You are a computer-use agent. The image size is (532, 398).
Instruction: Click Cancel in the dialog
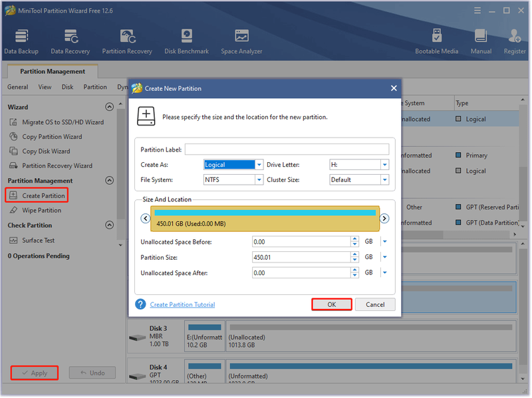tap(376, 305)
